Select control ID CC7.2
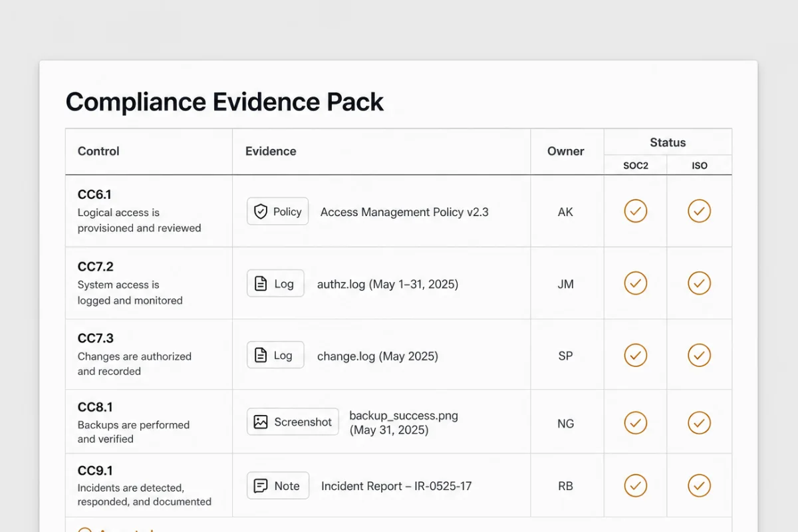The image size is (798, 532). (95, 267)
